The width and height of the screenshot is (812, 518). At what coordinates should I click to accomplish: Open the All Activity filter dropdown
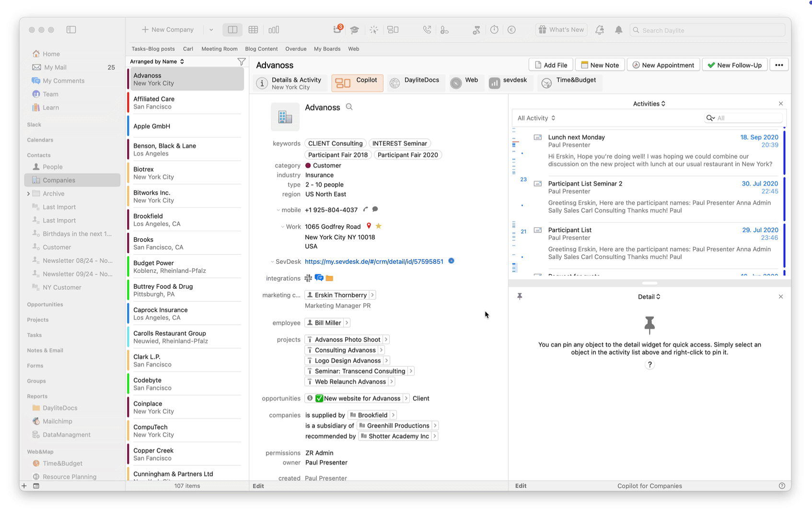point(536,118)
